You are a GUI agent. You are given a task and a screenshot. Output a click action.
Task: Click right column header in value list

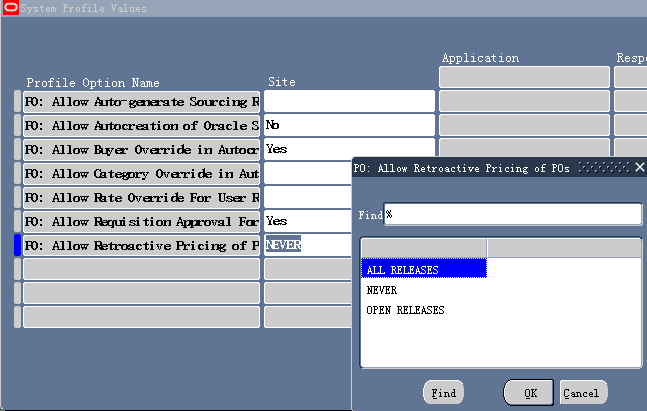click(x=564, y=248)
